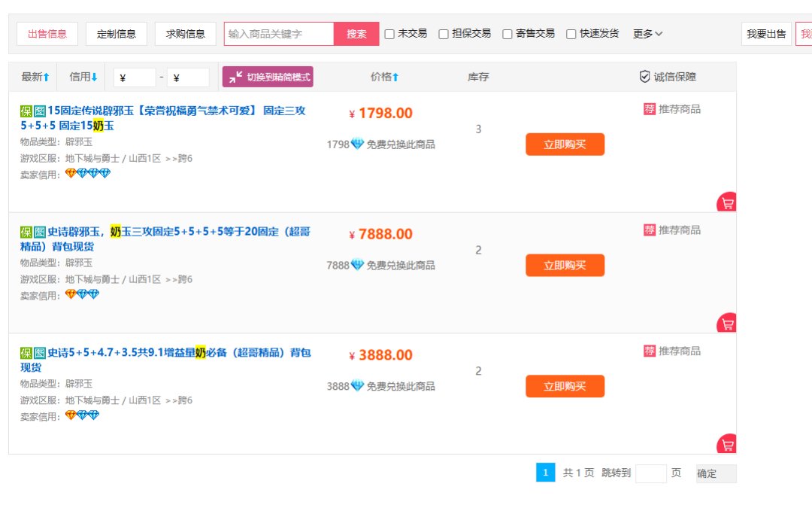The width and height of the screenshot is (812, 517).
Task: Click the 诚信保障 shield icon
Action: click(x=644, y=77)
